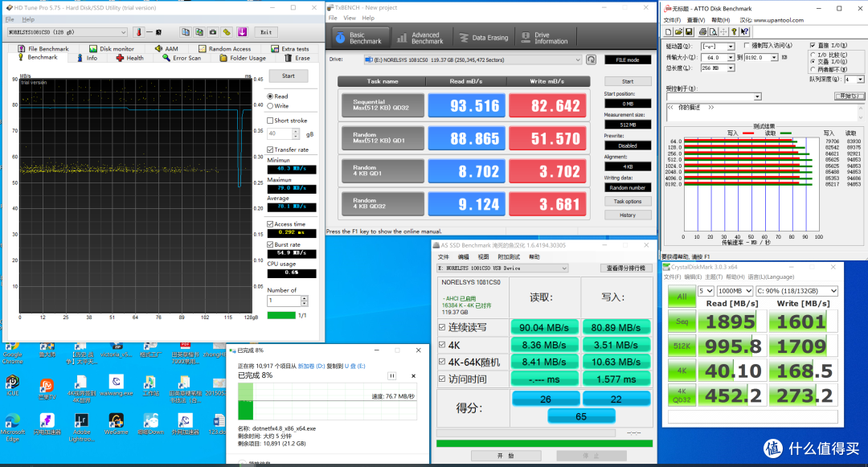
Task: Select the 芒果TV desktop icon
Action: [47, 388]
